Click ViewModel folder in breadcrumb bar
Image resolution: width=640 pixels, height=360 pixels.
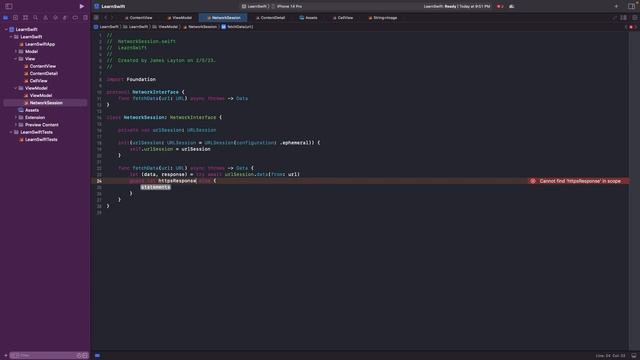click(x=165, y=27)
